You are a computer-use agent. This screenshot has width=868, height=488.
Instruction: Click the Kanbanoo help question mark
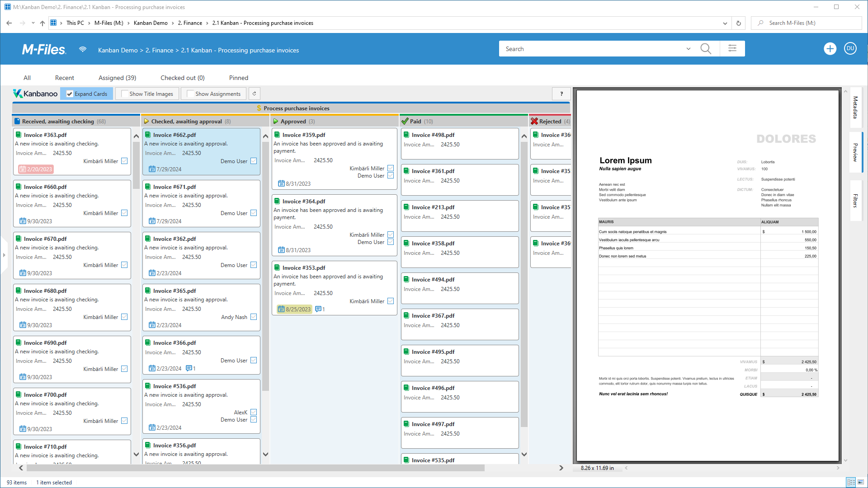561,94
